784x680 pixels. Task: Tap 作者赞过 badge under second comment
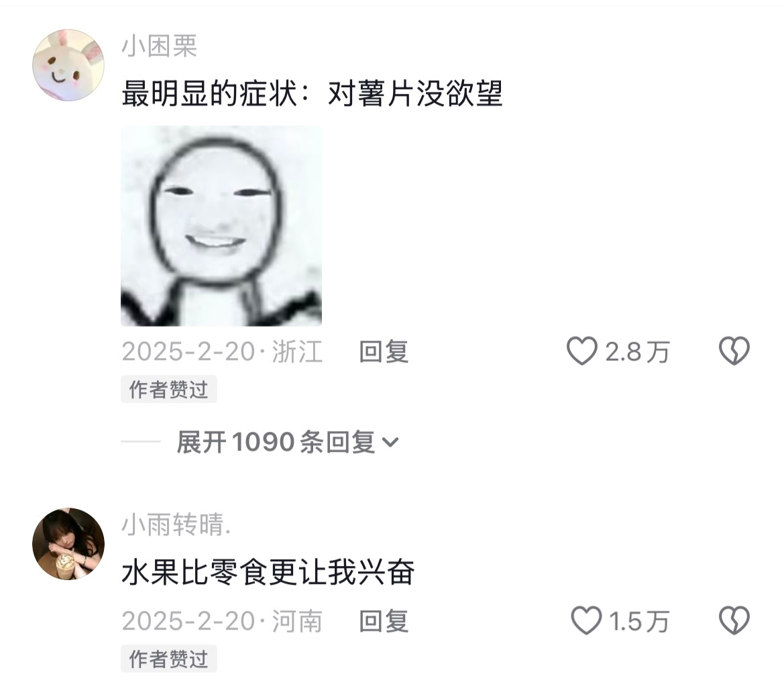pos(169,659)
